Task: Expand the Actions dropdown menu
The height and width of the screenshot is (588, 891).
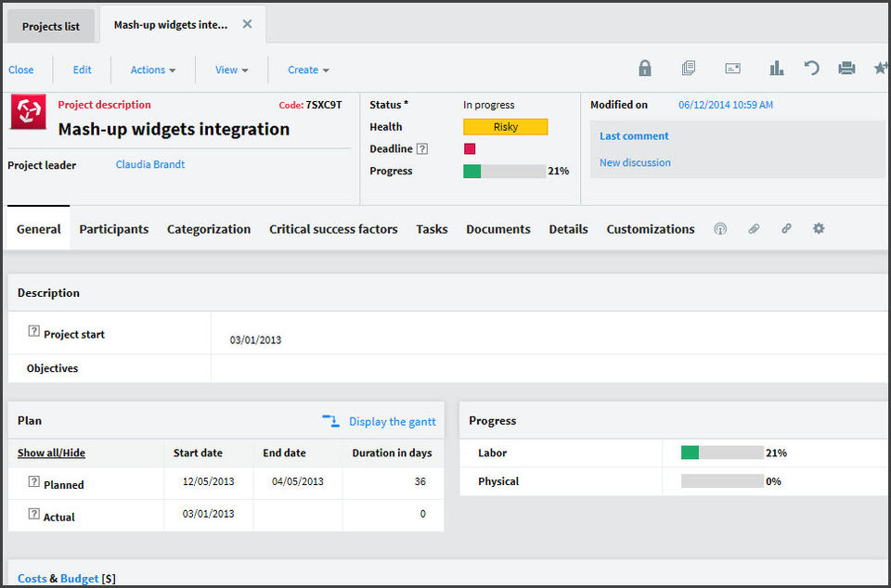Action: tap(153, 70)
